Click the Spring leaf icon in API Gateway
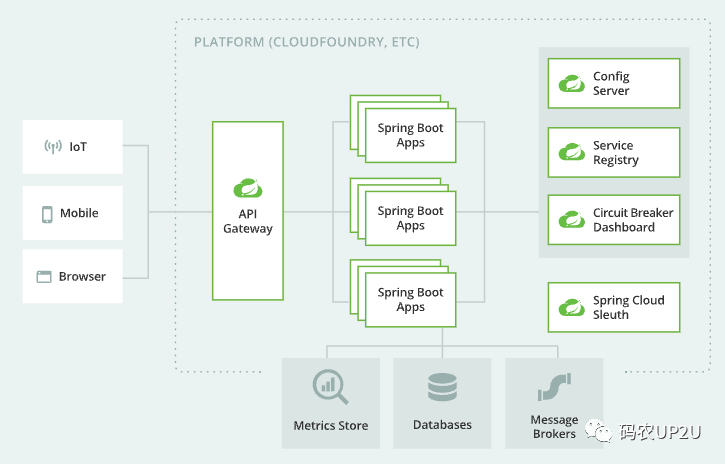The image size is (725, 464). coord(248,188)
